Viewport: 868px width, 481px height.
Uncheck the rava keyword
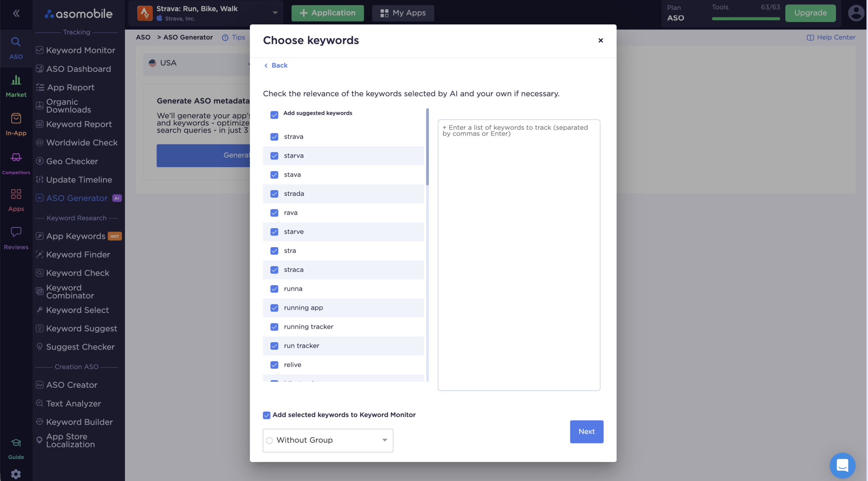tap(274, 213)
